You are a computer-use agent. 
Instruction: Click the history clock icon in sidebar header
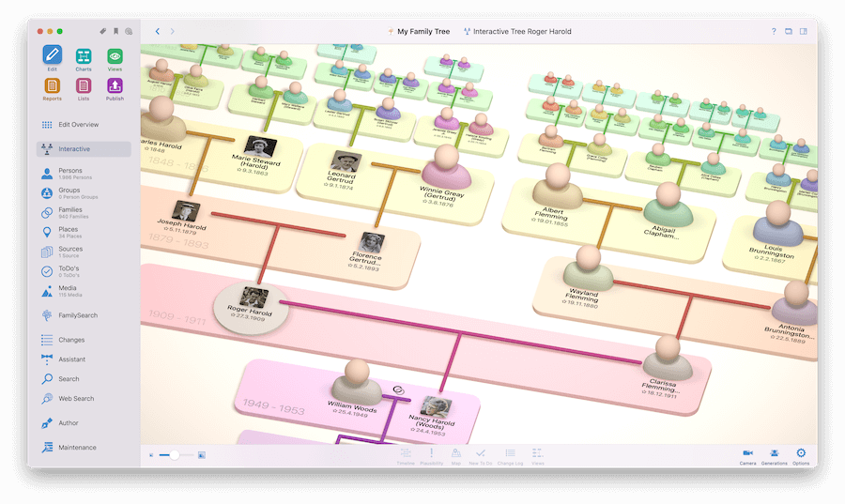coord(129,31)
